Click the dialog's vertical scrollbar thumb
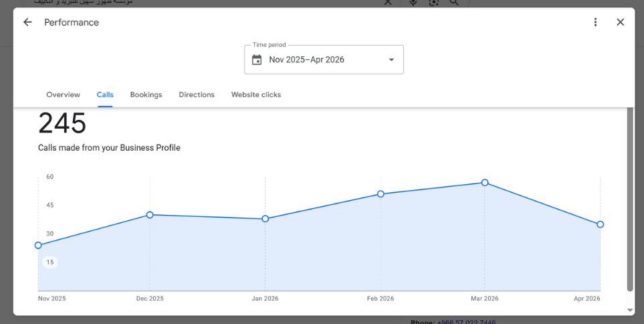The height and width of the screenshot is (324, 644). (x=629, y=201)
